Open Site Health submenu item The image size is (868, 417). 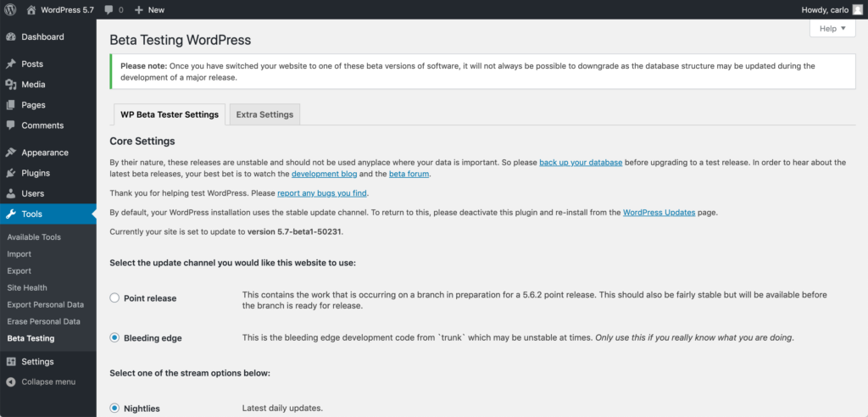click(26, 288)
